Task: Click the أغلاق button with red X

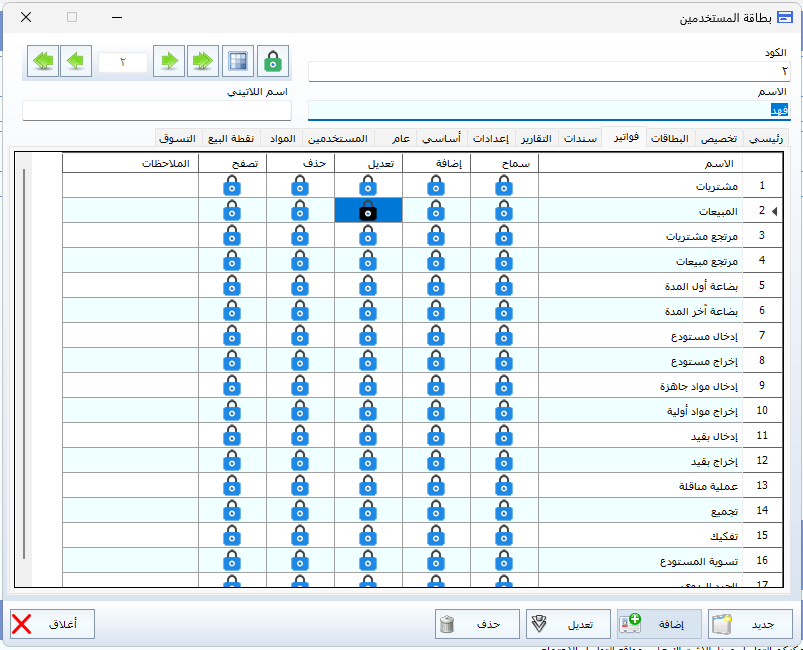Action: [52, 625]
